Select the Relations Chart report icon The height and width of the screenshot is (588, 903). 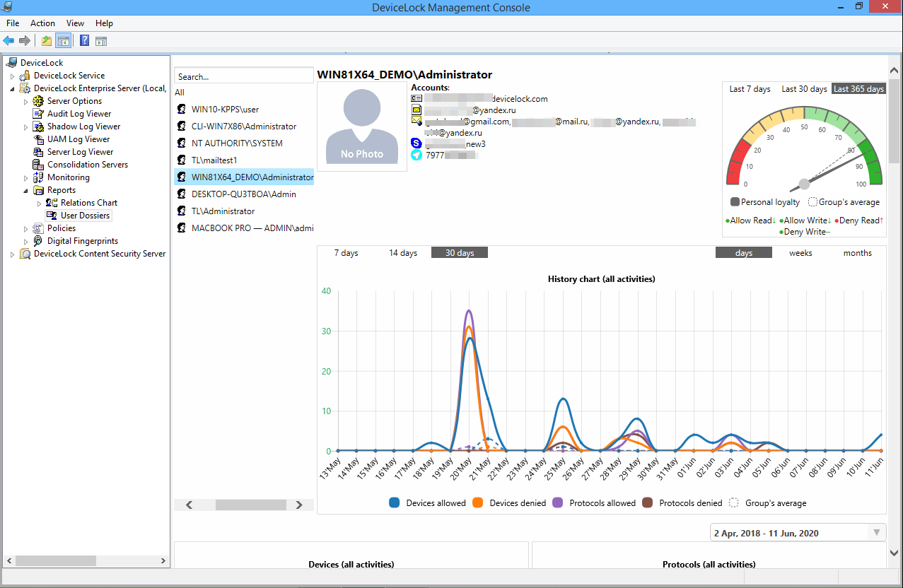52,203
